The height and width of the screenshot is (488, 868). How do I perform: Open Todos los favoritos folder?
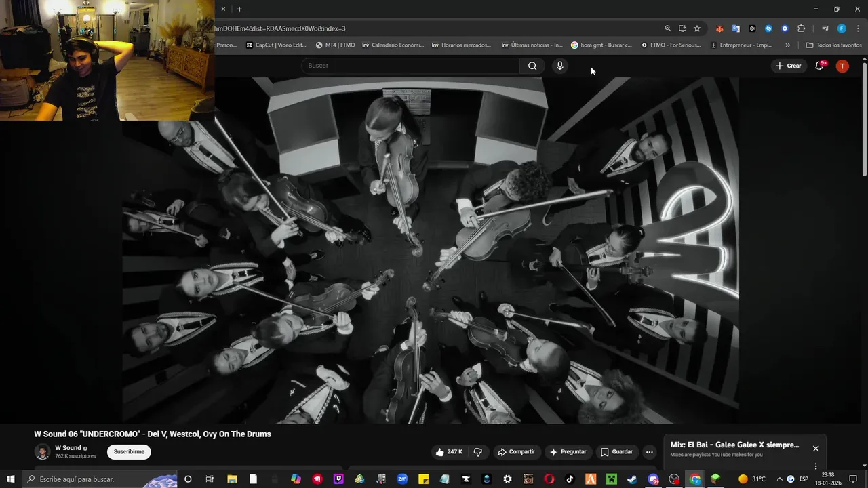click(833, 45)
